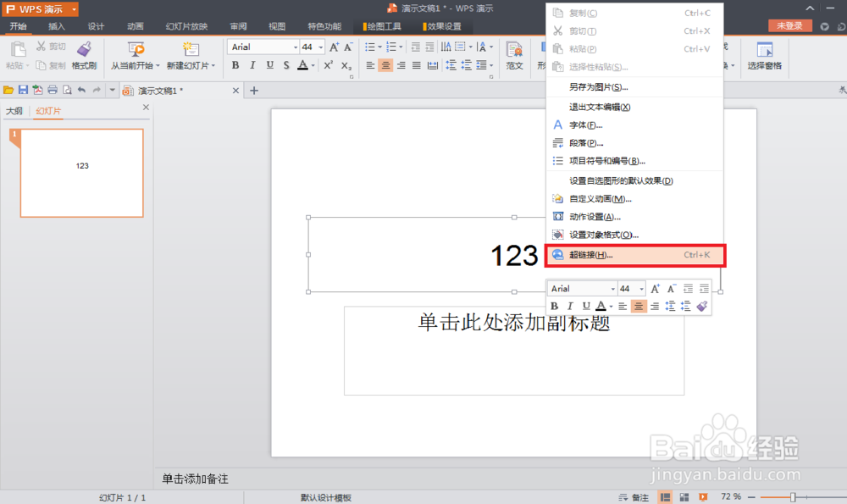Align text right in ribbon
Viewport: 847px width, 504px height.
coord(401,65)
